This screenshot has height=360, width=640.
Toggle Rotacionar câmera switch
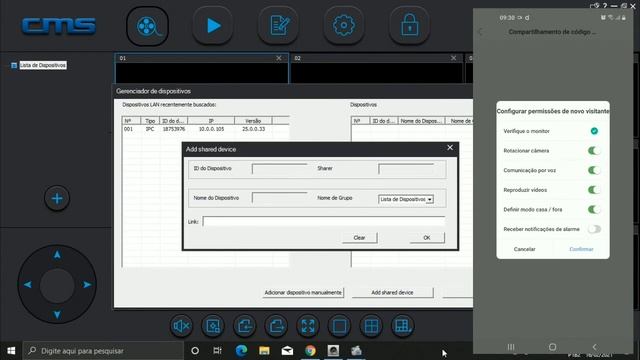[594, 151]
